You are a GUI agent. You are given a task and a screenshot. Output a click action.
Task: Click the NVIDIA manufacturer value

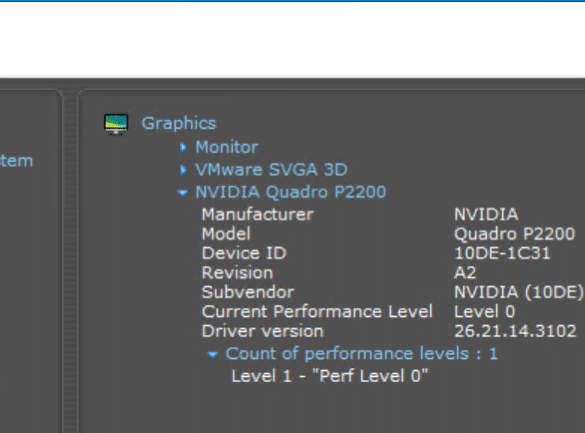coord(486,214)
